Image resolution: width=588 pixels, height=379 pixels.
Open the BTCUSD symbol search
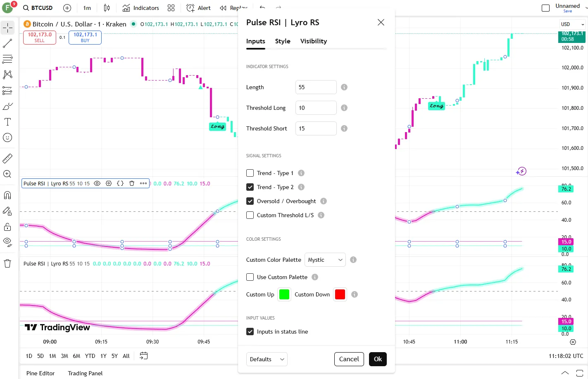click(38, 8)
